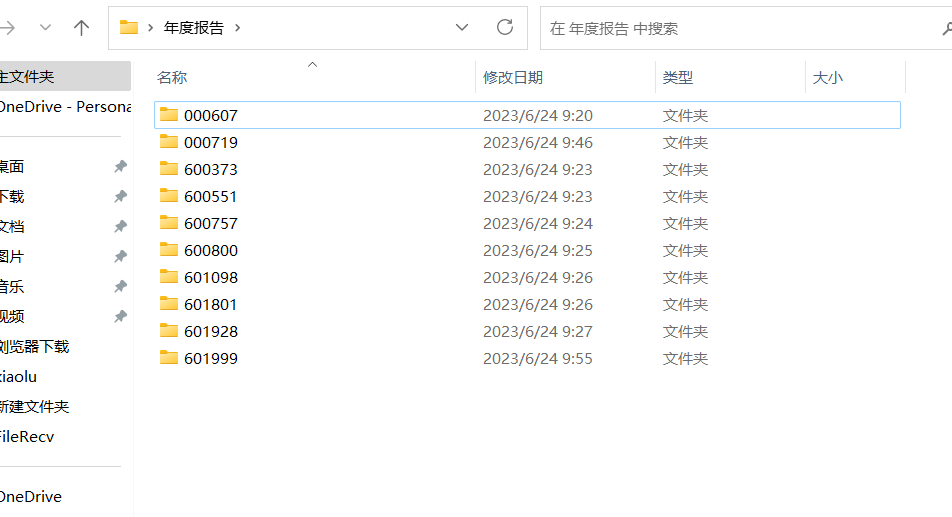The image size is (952, 517).
Task: Open 下载 quick access item
Action: (x=12, y=197)
